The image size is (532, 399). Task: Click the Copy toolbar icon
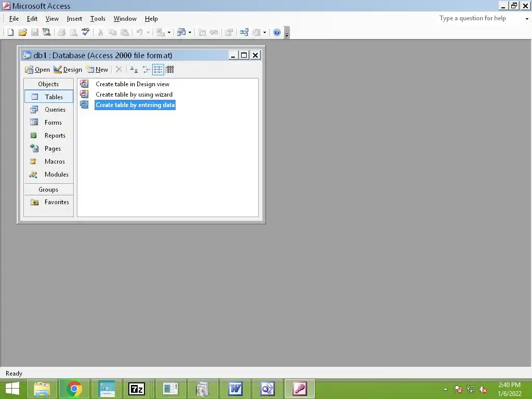pos(112,32)
